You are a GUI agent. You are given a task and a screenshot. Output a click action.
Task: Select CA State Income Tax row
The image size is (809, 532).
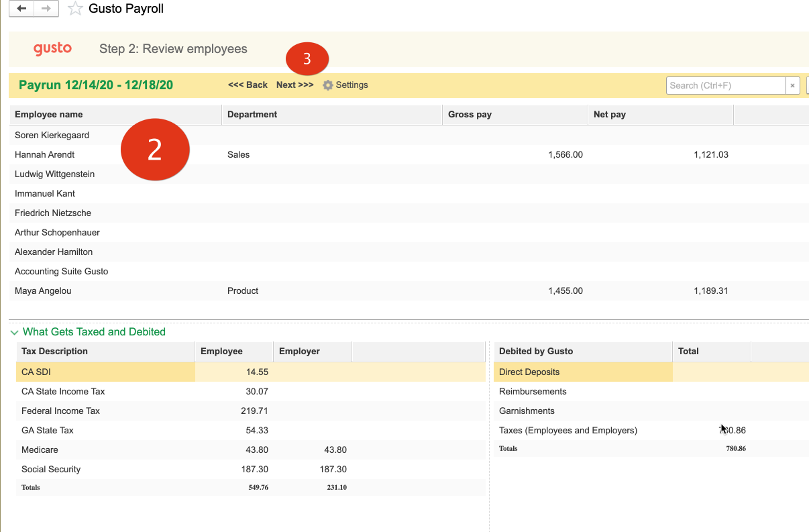tap(250, 391)
